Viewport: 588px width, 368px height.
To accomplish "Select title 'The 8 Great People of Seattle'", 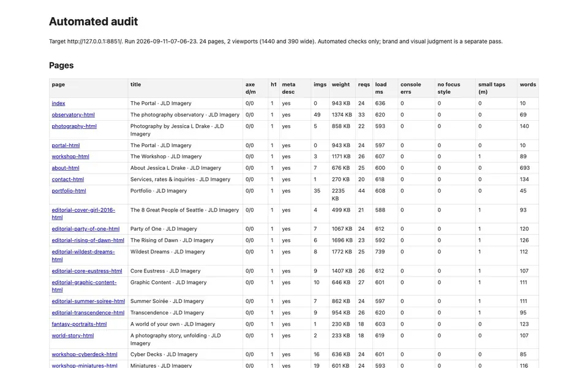I will (x=167, y=210).
